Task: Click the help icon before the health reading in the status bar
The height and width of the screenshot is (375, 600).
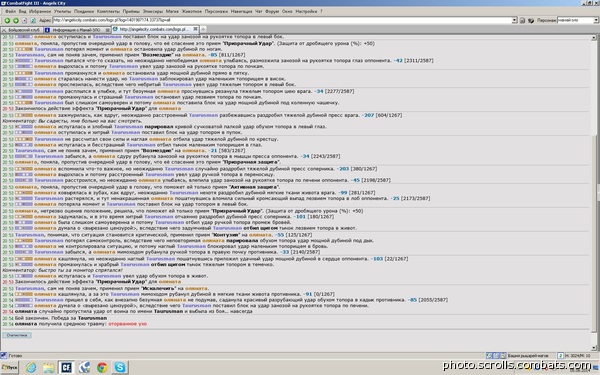Action: click(x=561, y=356)
